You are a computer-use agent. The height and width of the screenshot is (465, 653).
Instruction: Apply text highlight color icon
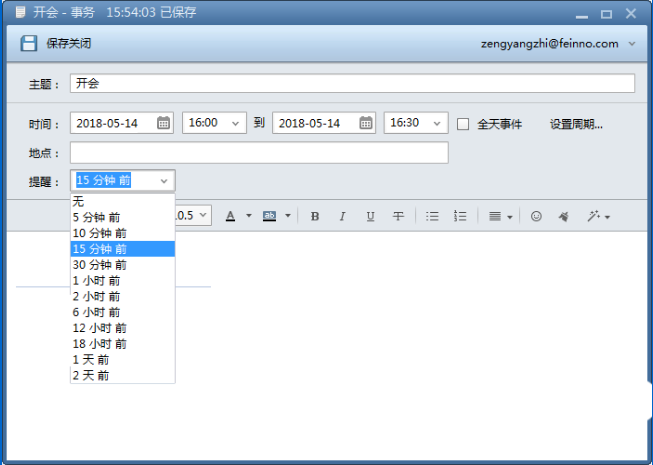click(x=269, y=216)
